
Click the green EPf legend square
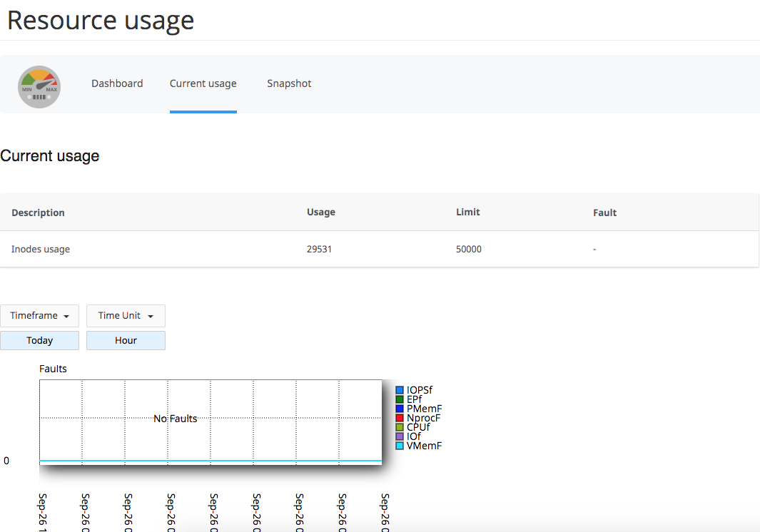pos(398,399)
